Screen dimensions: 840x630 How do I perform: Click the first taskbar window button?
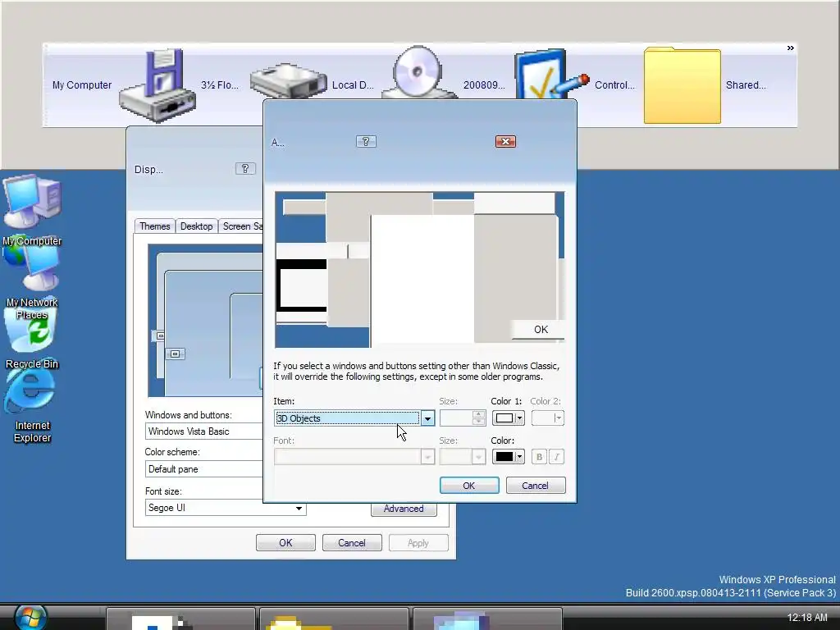(180, 619)
